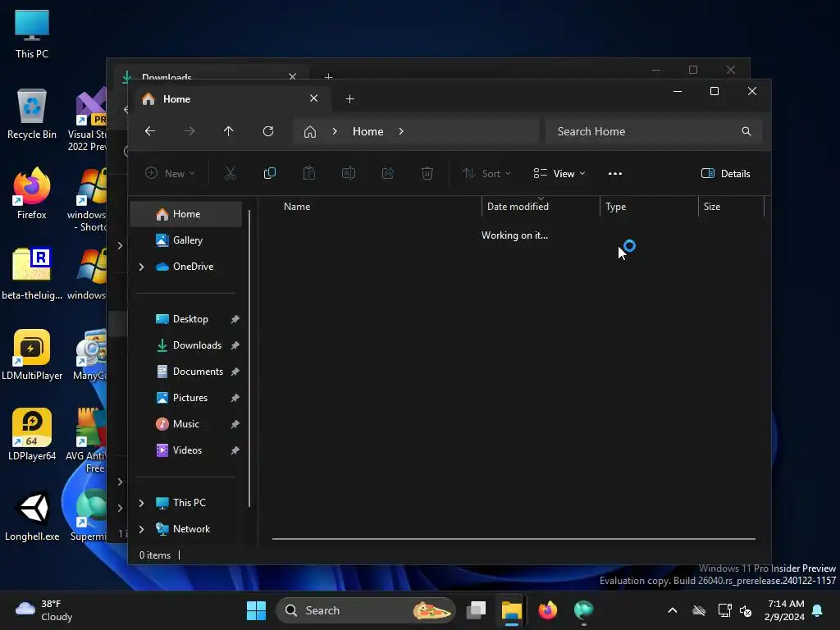Click the Share icon in toolbar
The width and height of the screenshot is (840, 630).
point(388,174)
